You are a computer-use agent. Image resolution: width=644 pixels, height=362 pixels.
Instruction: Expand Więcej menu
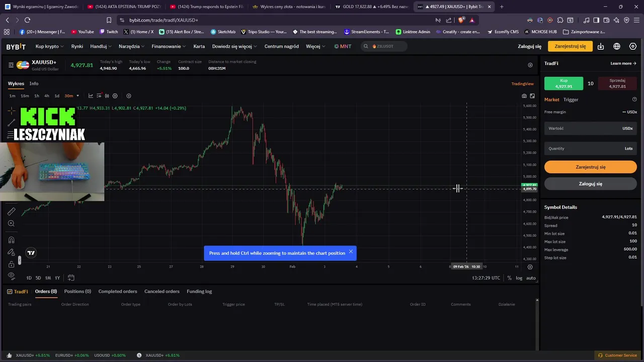click(x=315, y=46)
